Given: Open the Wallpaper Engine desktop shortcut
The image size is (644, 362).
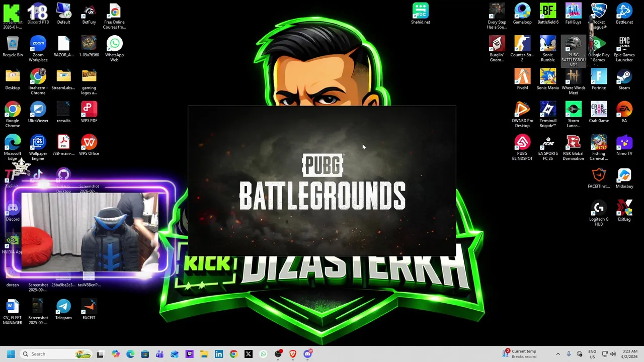Looking at the screenshot, I should pos(38,147).
